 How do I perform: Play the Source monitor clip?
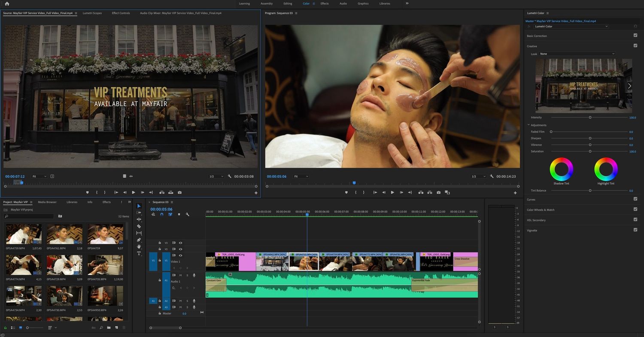(x=134, y=193)
